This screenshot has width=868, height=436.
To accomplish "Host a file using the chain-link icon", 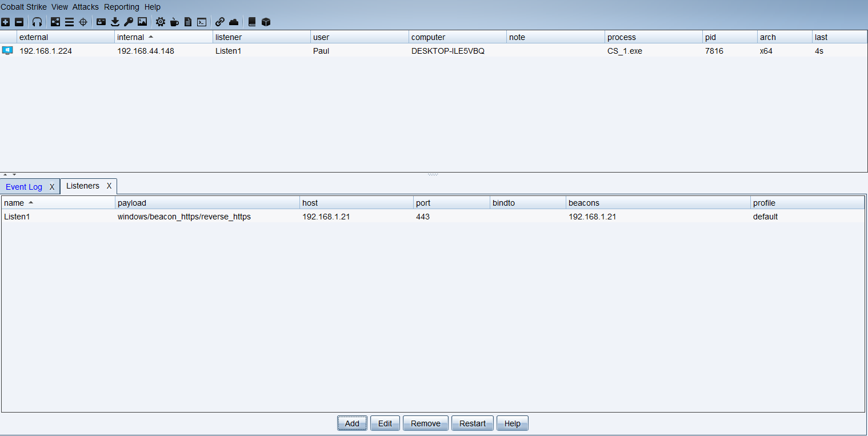I will coord(220,22).
